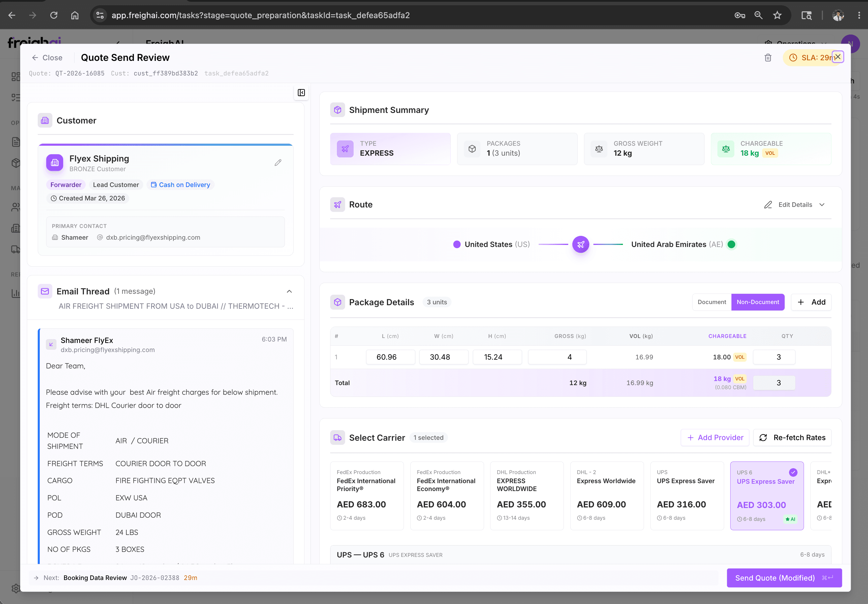This screenshot has height=604, width=868.
Task: Click the Lead Customer tag
Action: pos(116,185)
